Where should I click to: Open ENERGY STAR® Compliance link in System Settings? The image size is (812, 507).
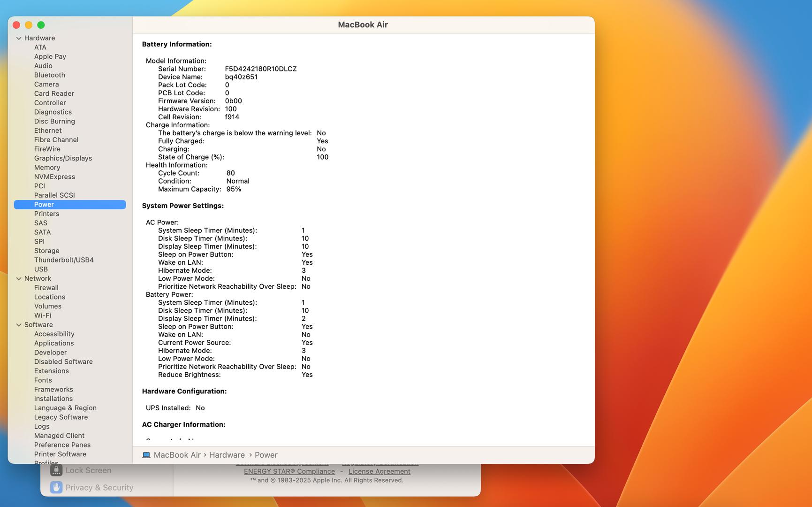click(x=289, y=471)
